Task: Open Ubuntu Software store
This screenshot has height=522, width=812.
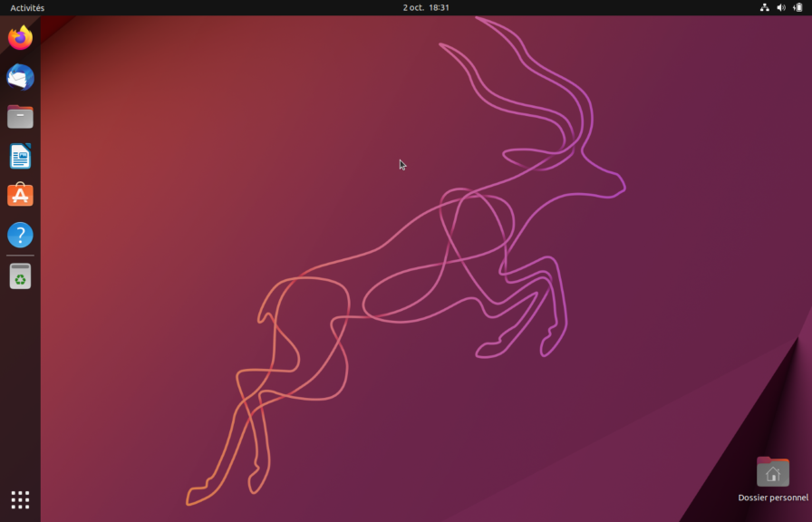Action: point(20,196)
